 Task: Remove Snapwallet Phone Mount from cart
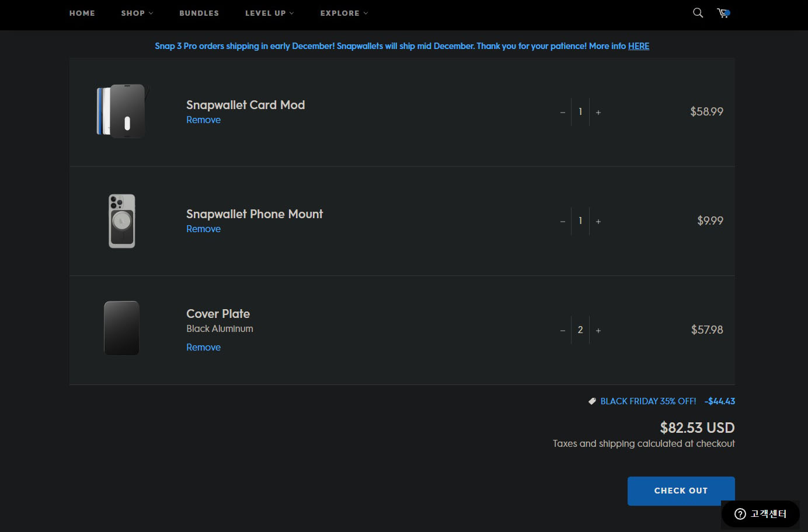coord(203,229)
